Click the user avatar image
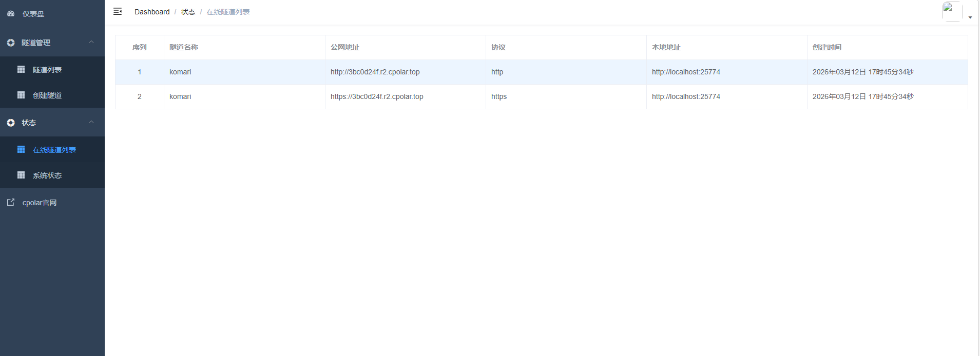 coord(952,11)
